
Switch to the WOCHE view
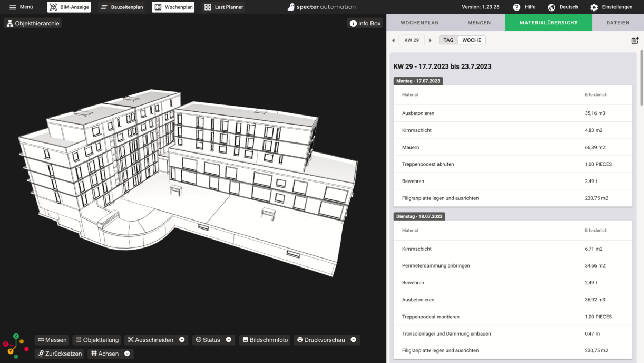pos(472,40)
